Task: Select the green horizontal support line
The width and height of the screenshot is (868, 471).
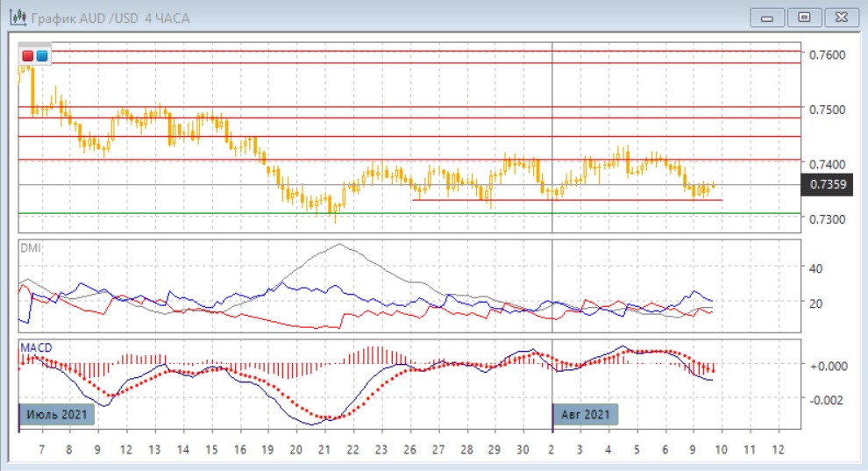Action: [409, 213]
